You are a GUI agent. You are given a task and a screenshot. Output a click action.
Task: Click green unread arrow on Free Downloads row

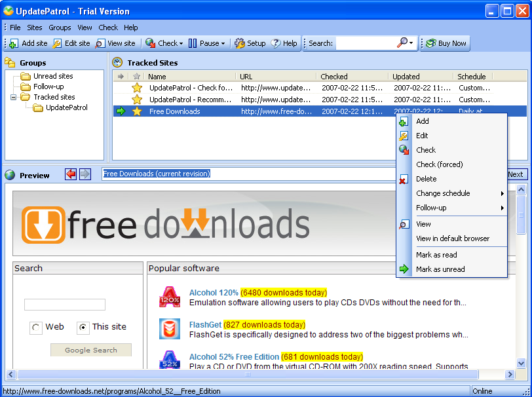(121, 111)
